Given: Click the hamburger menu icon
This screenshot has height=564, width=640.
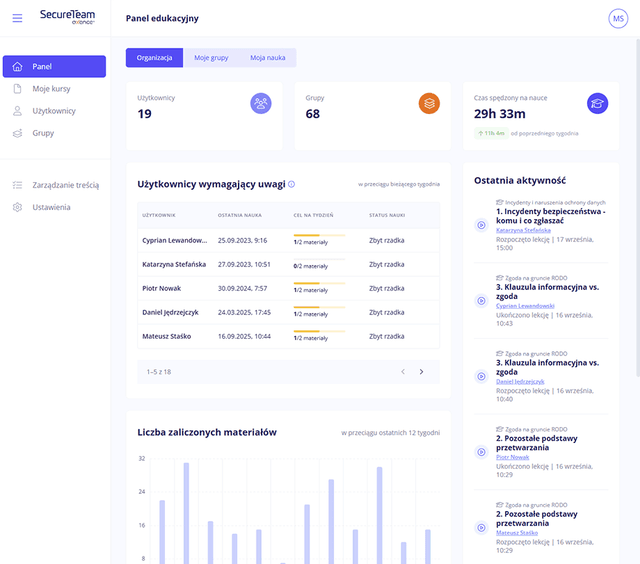Looking at the screenshot, I should click(x=17, y=18).
